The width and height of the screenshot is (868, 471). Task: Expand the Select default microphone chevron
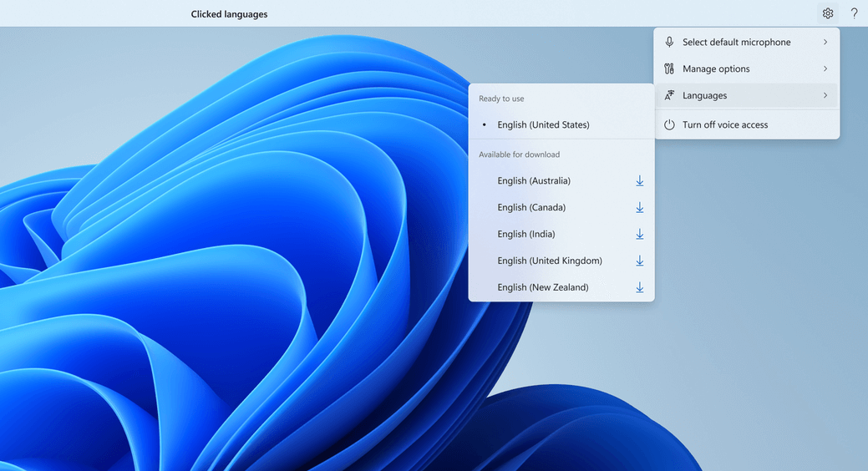[x=825, y=42]
